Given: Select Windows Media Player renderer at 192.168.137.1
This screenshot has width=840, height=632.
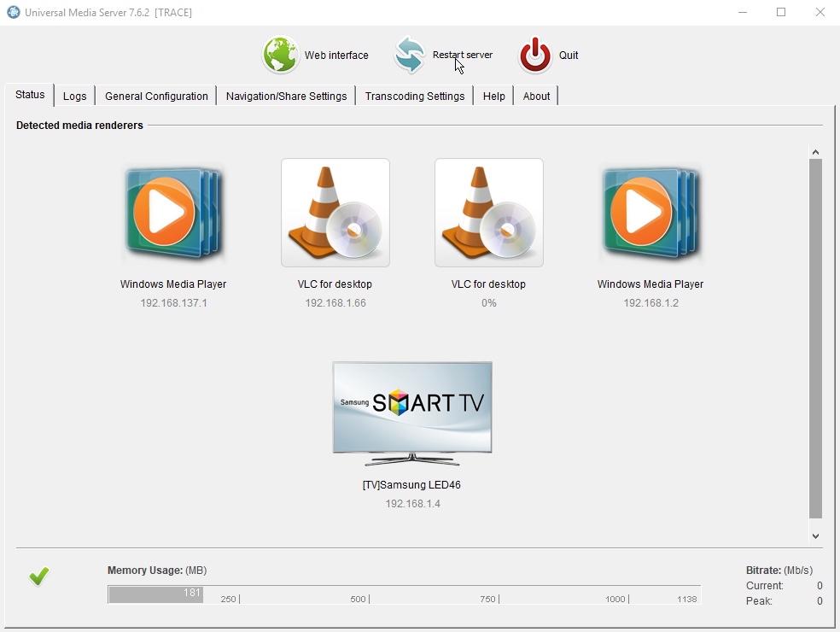Looking at the screenshot, I should point(173,214).
